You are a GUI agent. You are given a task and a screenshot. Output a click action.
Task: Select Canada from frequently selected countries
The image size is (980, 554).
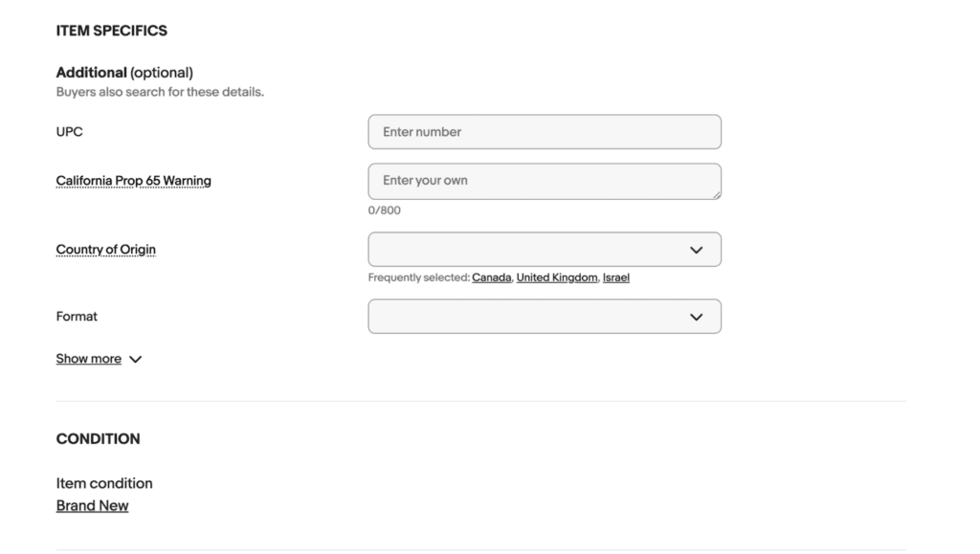(491, 277)
